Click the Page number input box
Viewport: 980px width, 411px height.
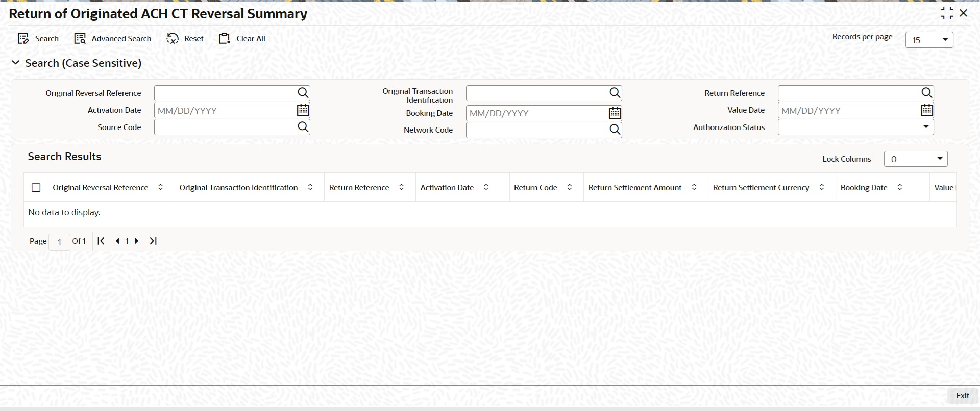coord(60,242)
